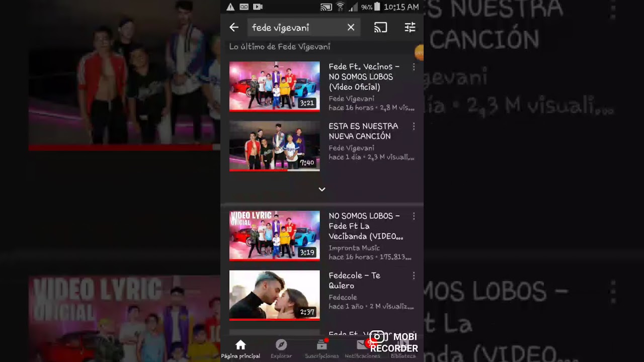644x362 pixels.
Task: Open options for the Impronta Music lyric video
Action: [x=414, y=216]
